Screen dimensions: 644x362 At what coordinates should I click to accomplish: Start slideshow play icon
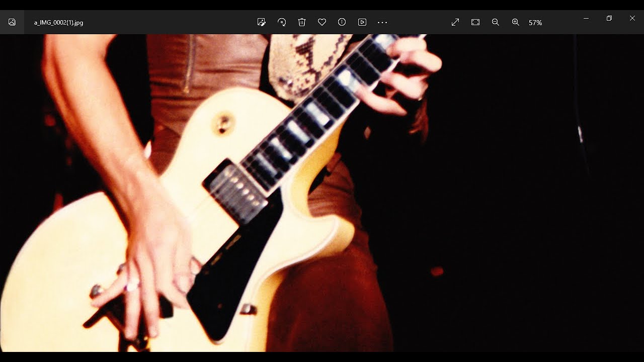click(362, 22)
